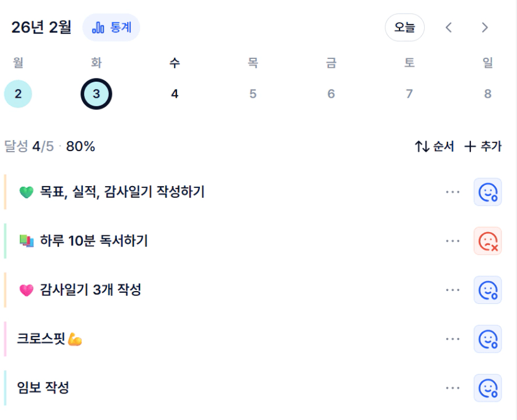The image size is (517, 420).
Task: Click the 순서 sort order button
Action: tap(434, 146)
